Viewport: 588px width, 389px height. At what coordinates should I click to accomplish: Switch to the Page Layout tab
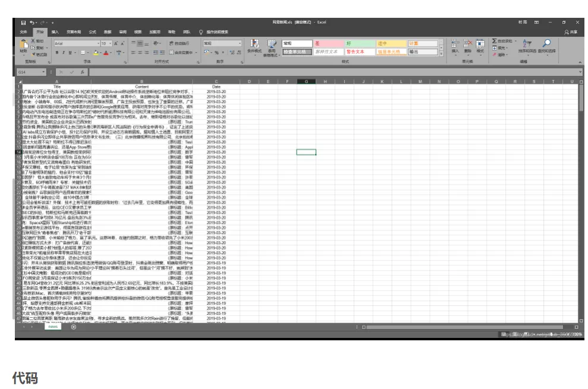(74, 32)
